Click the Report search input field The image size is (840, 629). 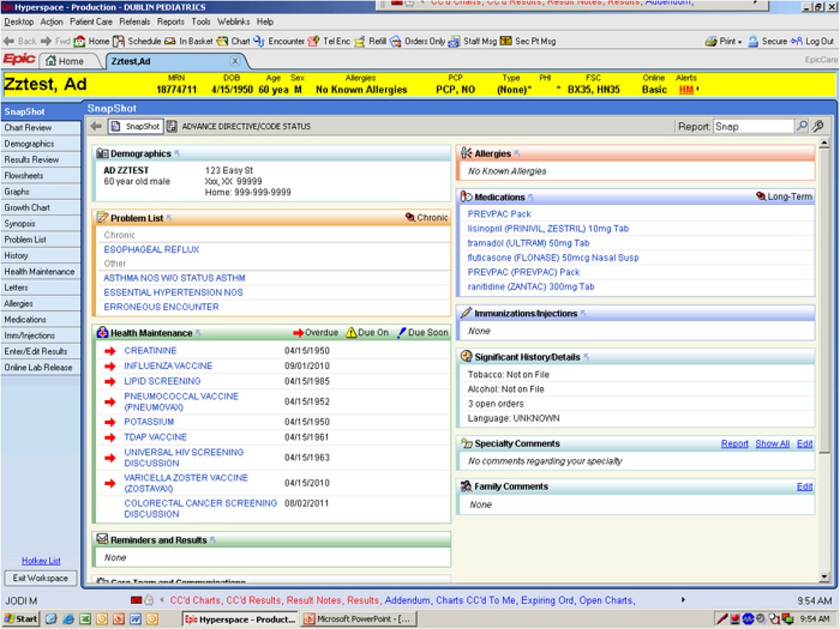[x=753, y=127]
